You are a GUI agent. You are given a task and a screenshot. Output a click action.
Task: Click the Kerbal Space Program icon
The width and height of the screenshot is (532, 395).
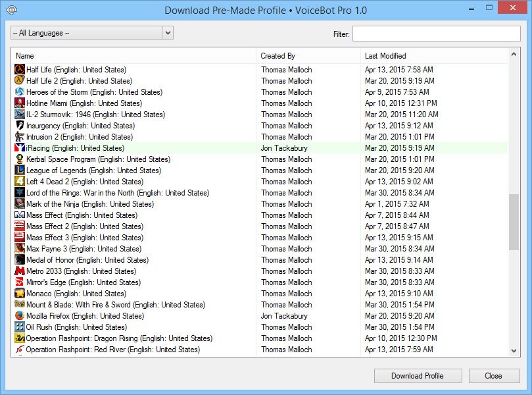(19, 159)
